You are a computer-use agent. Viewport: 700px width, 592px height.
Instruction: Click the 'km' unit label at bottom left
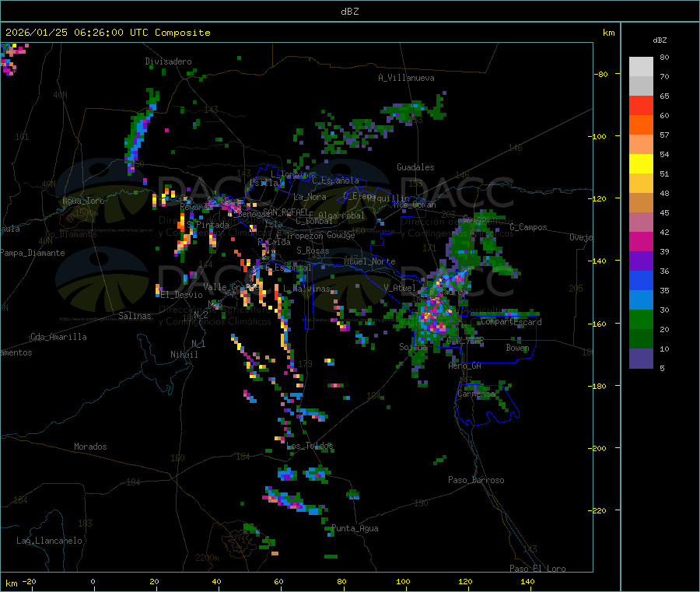12,583
